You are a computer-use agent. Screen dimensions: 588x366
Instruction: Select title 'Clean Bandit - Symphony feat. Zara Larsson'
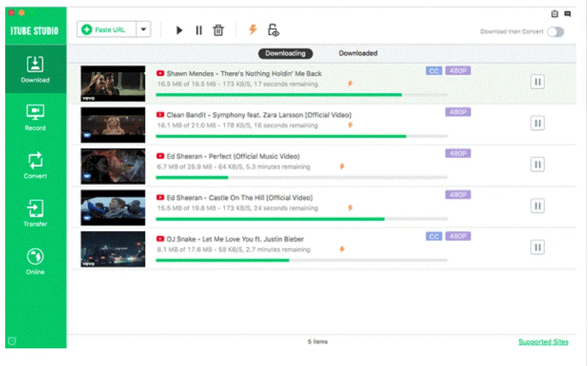pyautogui.click(x=259, y=115)
